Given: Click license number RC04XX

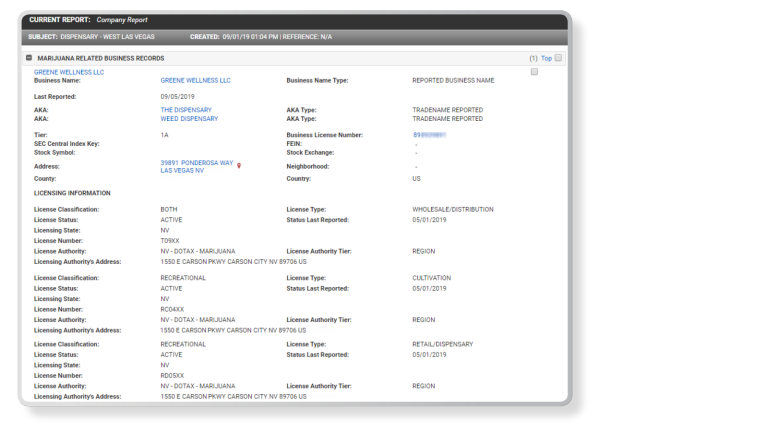Looking at the screenshot, I should point(173,309).
